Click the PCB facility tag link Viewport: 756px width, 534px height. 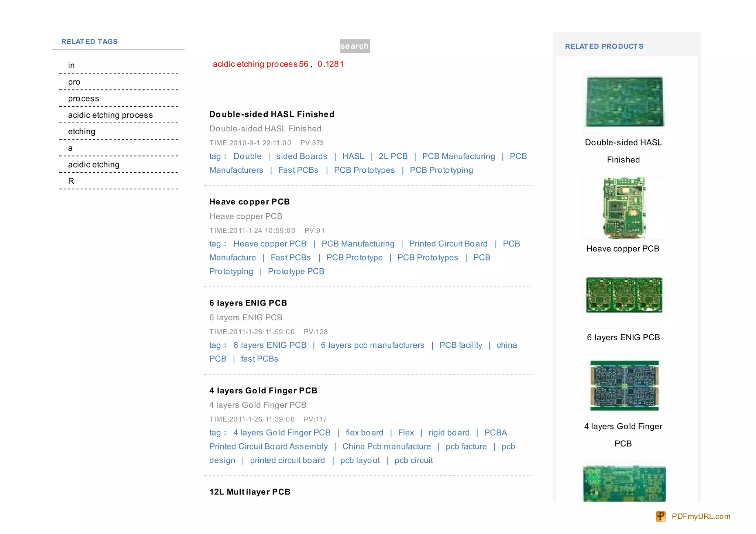(460, 345)
